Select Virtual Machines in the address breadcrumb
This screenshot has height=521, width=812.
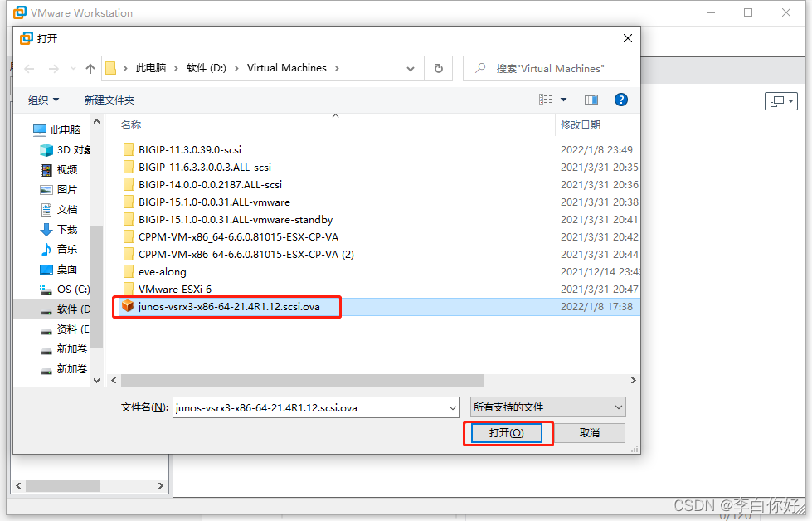[x=287, y=68]
